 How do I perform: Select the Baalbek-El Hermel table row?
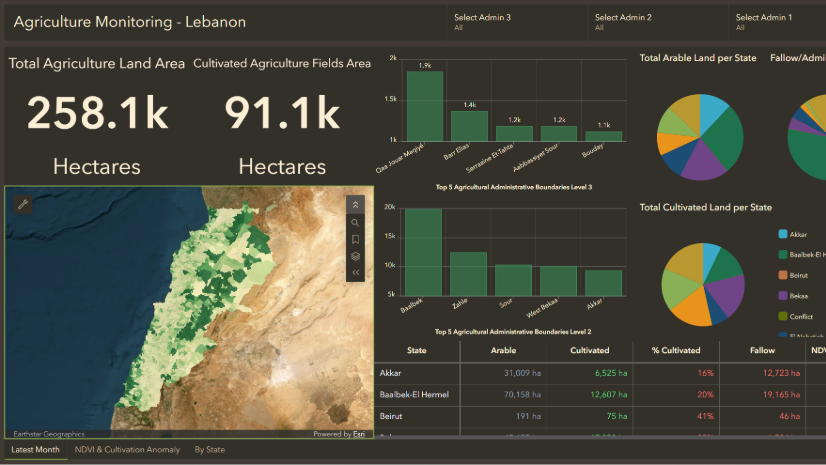point(600,394)
